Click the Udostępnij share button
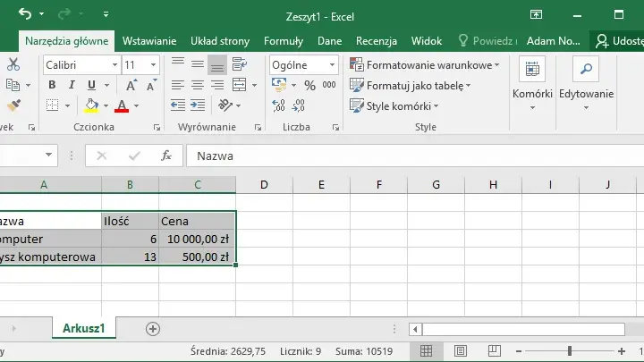The width and height of the screenshot is (644, 362). click(619, 41)
